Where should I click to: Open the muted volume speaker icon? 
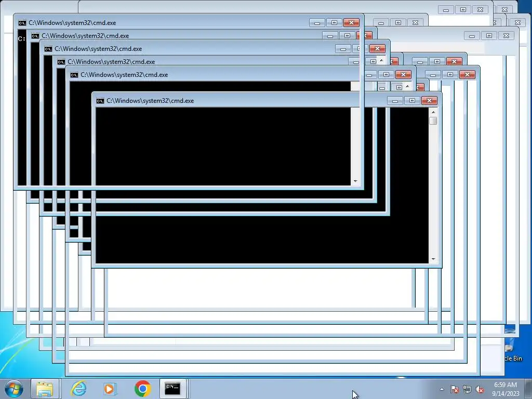pos(480,389)
